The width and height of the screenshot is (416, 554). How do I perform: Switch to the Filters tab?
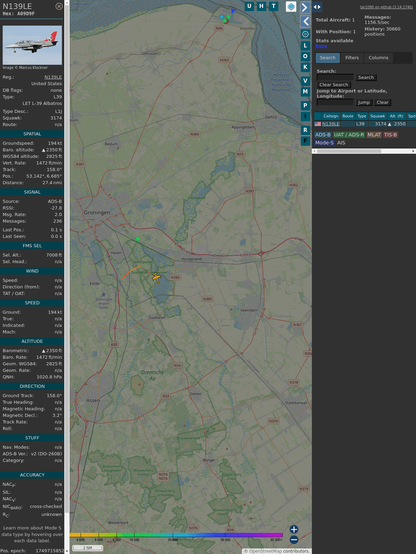click(x=352, y=58)
